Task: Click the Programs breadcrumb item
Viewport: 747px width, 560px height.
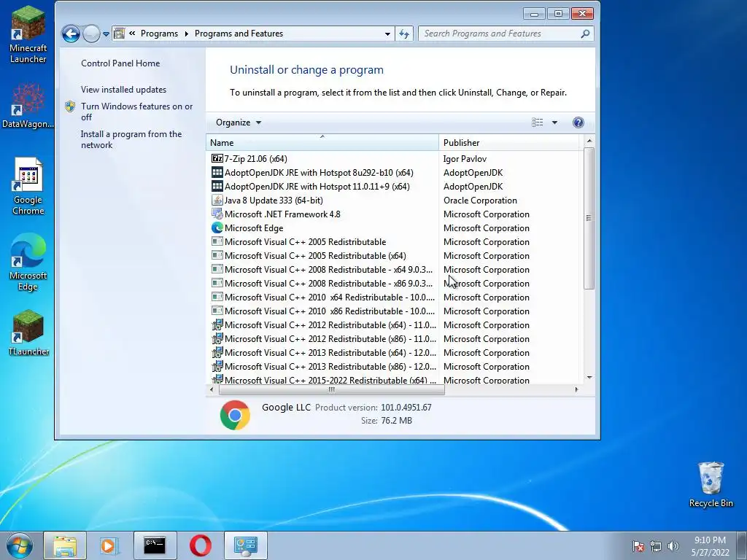Action: tap(159, 34)
